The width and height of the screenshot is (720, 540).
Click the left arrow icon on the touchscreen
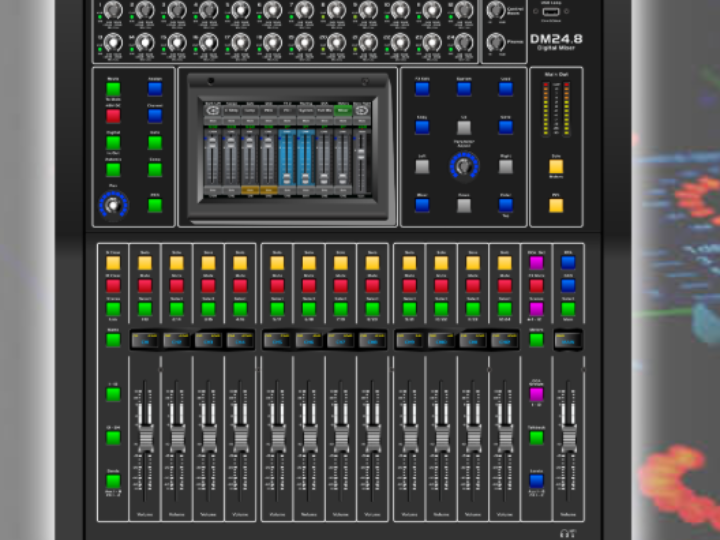[212, 110]
